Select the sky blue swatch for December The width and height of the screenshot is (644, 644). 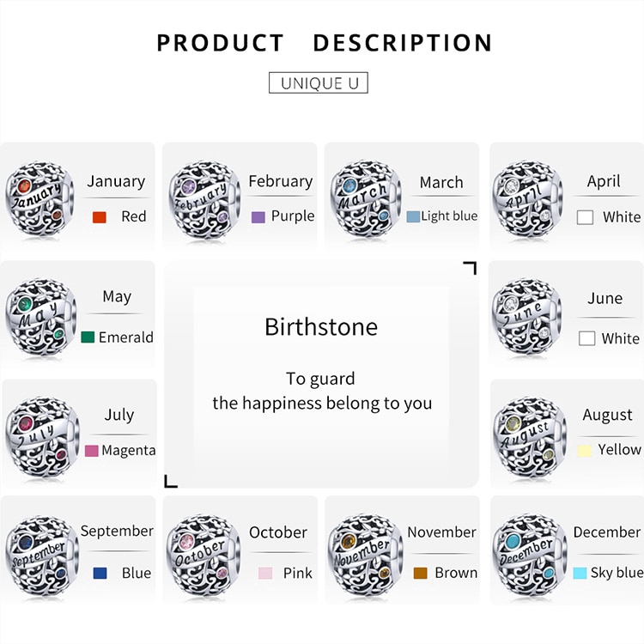580,573
